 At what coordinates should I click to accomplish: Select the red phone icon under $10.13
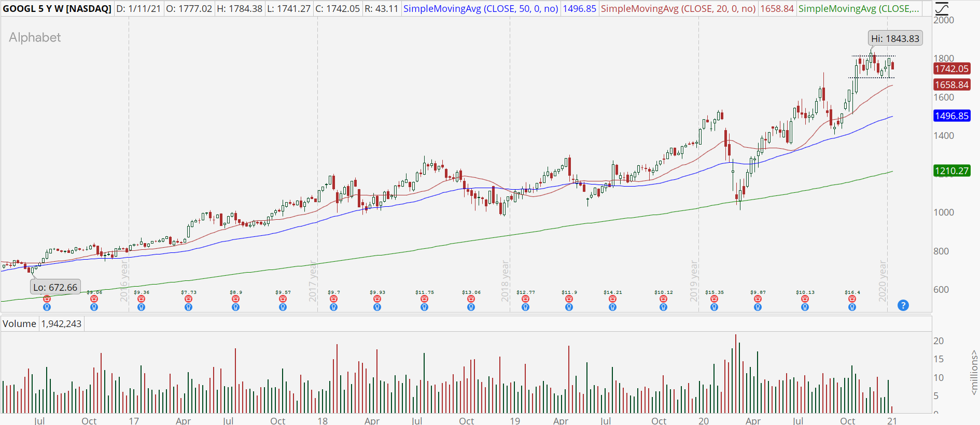[805, 299]
